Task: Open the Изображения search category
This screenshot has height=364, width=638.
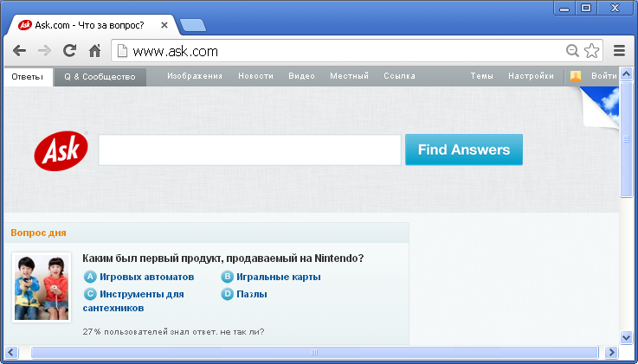Action: pos(195,76)
